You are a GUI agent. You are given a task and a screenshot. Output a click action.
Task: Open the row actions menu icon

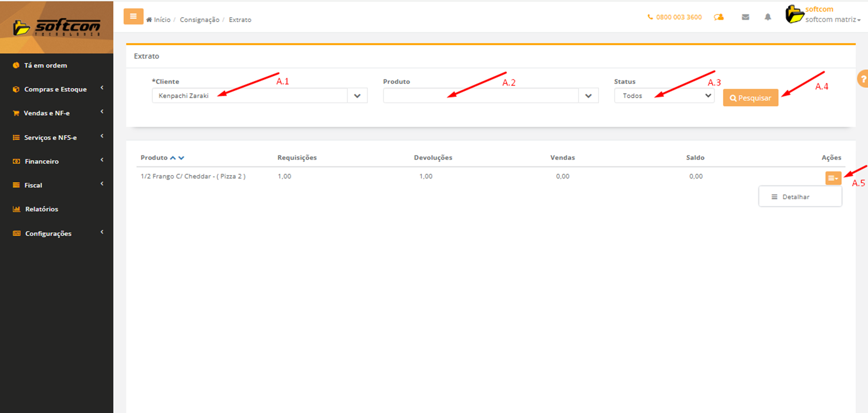coord(833,178)
